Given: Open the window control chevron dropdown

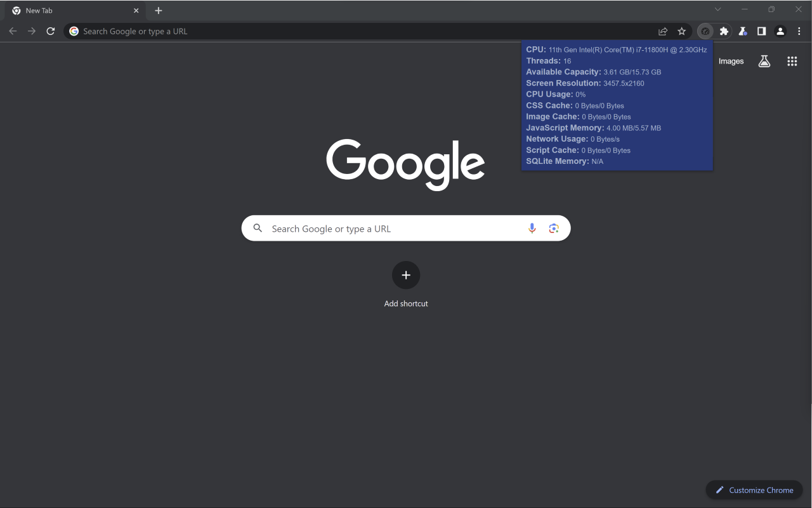Looking at the screenshot, I should (x=717, y=9).
